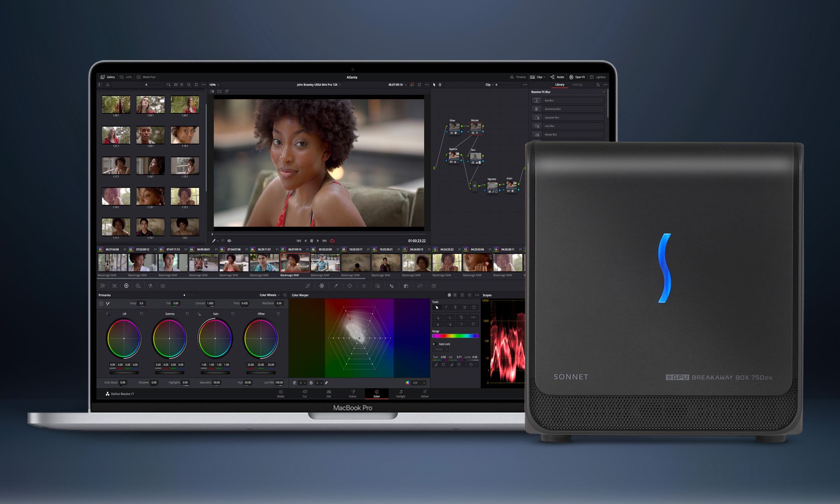Open the HSP color space dropdown
The height and width of the screenshot is (504, 840).
coord(419,383)
